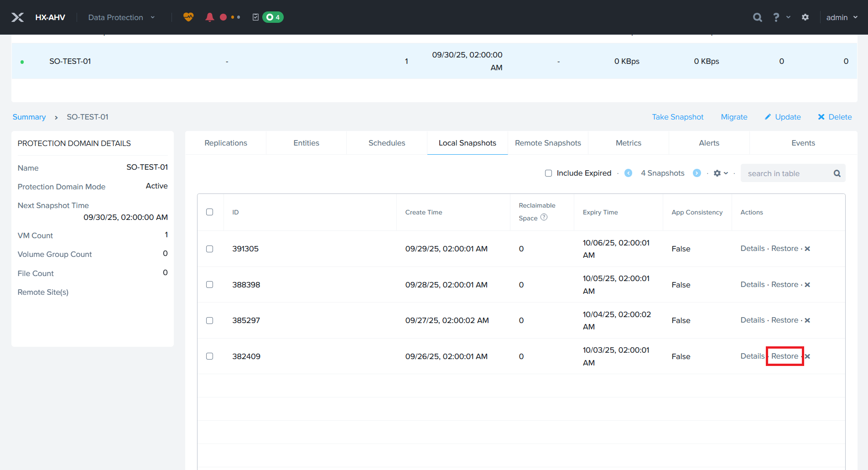Toggle the select-all snapshots header checkbox

(209, 212)
